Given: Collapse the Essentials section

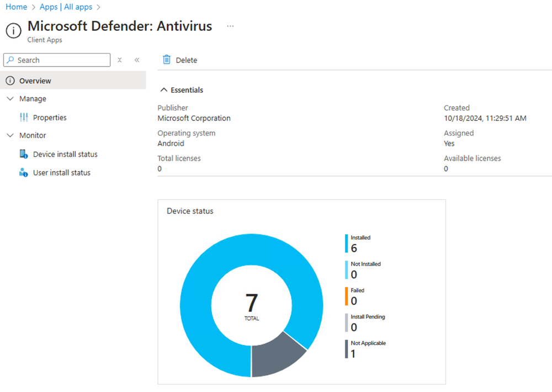Looking at the screenshot, I should (x=163, y=89).
